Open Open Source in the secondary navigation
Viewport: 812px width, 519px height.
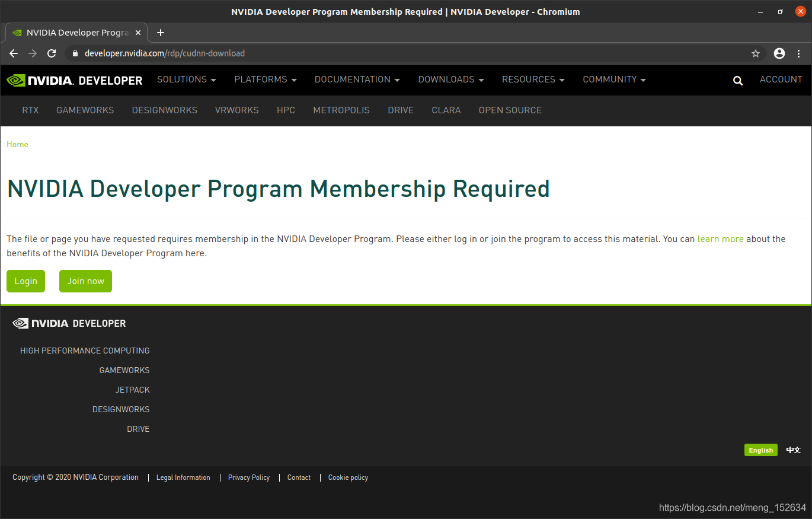tap(510, 110)
